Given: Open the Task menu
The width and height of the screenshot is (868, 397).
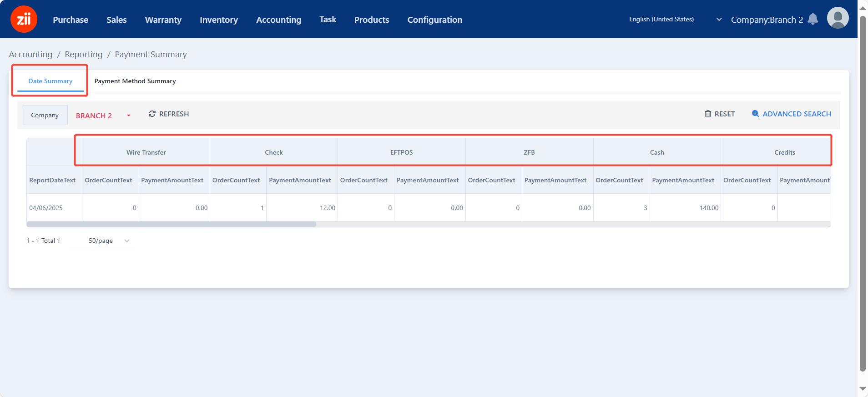Looking at the screenshot, I should (x=328, y=20).
